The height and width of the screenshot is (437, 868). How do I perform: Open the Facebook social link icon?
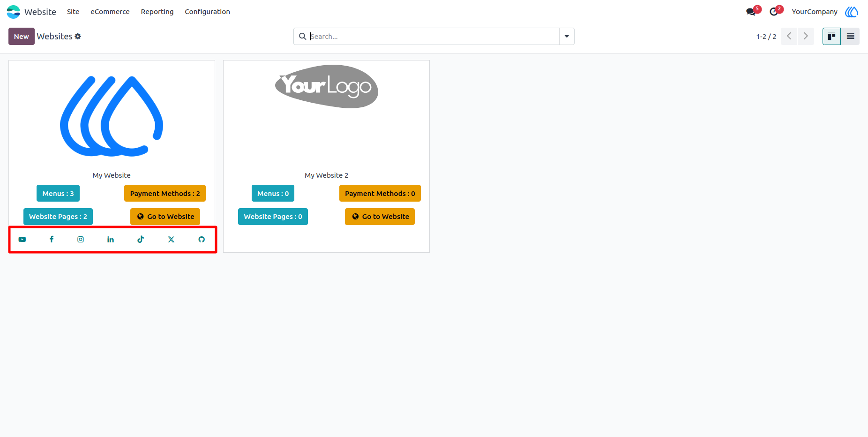pos(52,240)
